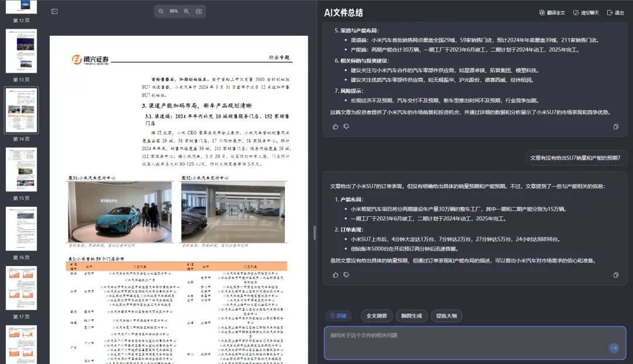This screenshot has width=633, height=364.
Task: Open page 13 thumbnail
Action: tap(22, 51)
